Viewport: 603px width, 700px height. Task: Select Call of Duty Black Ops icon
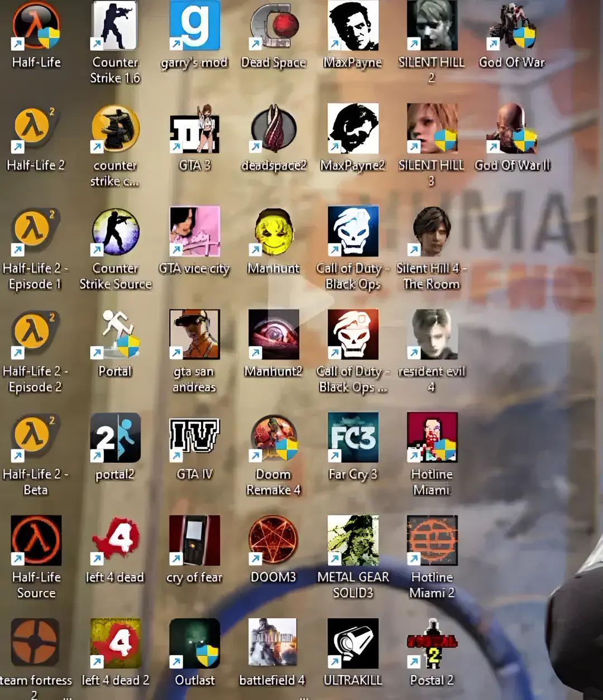click(x=353, y=231)
